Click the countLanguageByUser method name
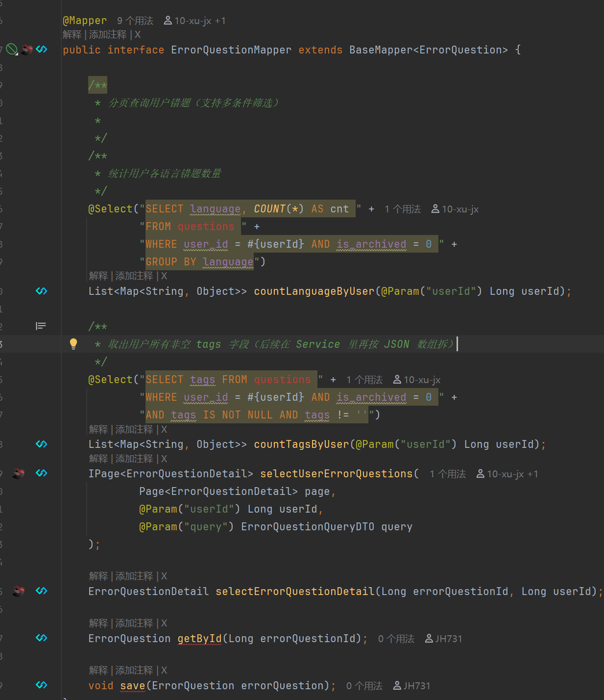The height and width of the screenshot is (700, 604). coord(314,291)
